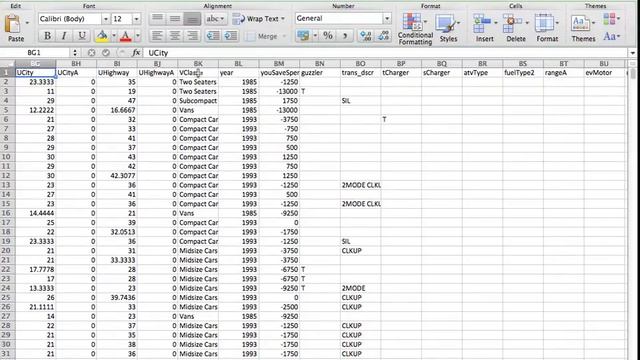Select the SIL cell in row 4

click(x=361, y=100)
